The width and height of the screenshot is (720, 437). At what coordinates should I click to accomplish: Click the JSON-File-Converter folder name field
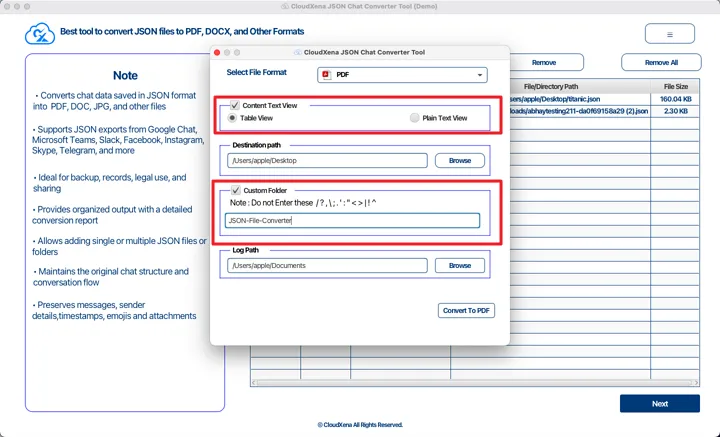pos(352,221)
